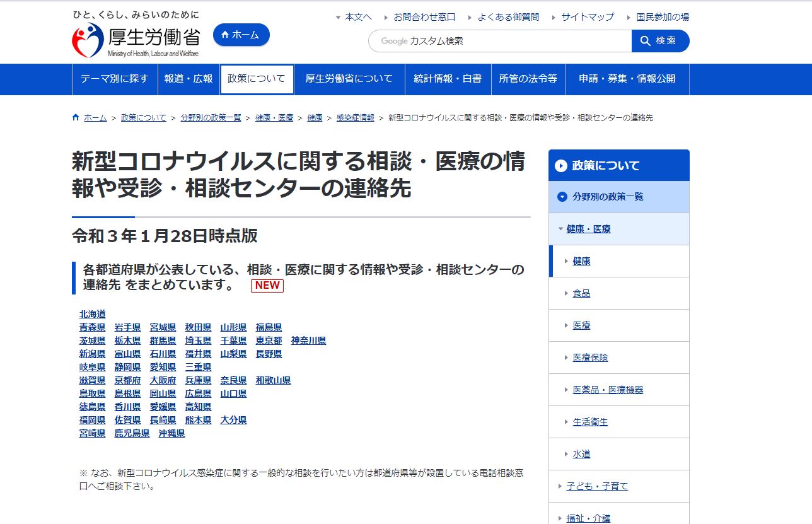Go to 健康・医療 in breadcrumb
The width and height of the screenshot is (812, 524).
pyautogui.click(x=274, y=118)
